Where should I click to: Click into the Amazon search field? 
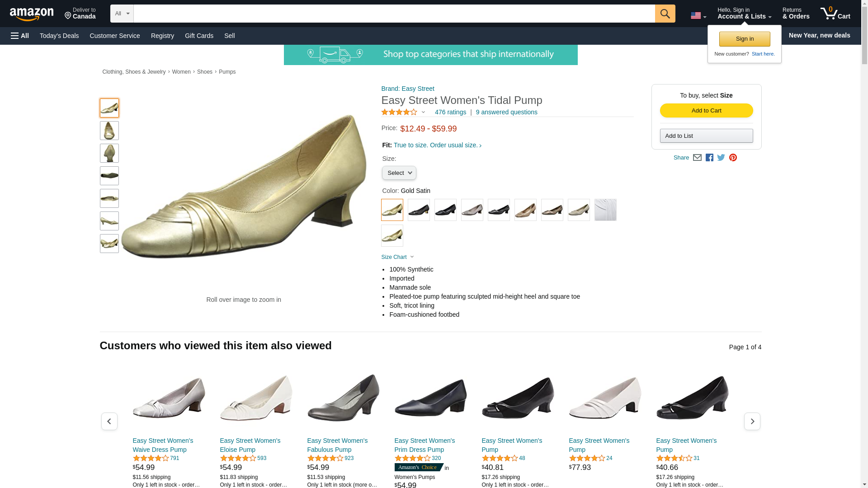(x=394, y=14)
